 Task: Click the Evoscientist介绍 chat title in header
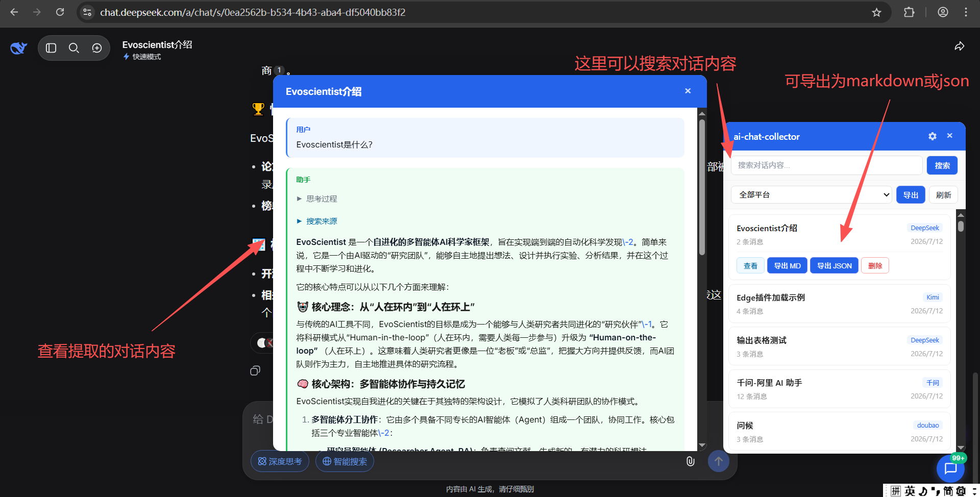click(x=157, y=44)
